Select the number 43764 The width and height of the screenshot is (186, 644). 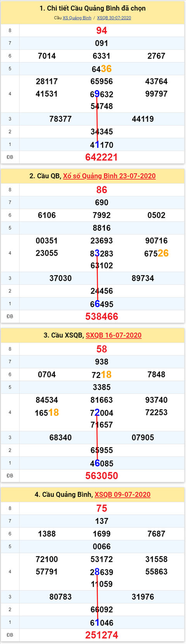(x=157, y=81)
